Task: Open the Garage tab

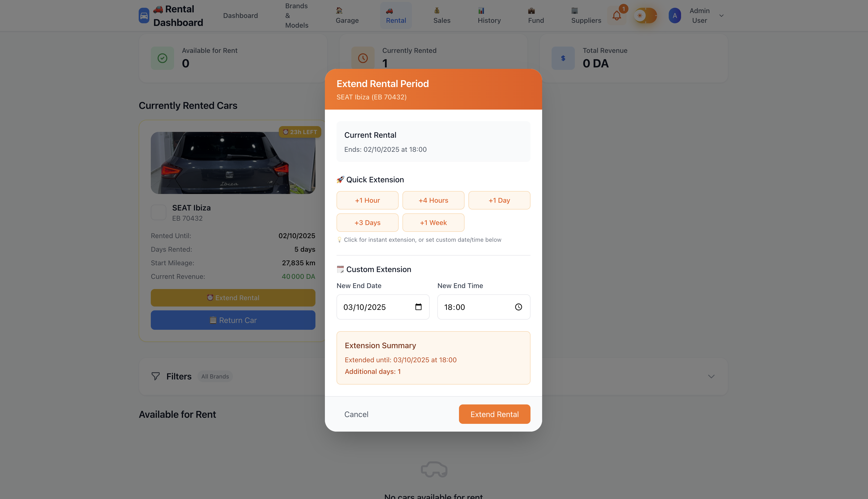Action: click(347, 16)
